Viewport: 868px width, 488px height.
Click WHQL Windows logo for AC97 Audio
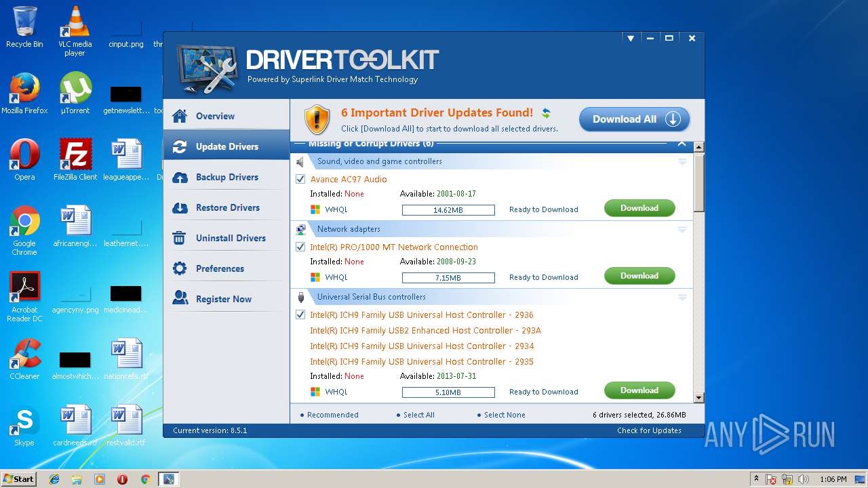coord(315,209)
